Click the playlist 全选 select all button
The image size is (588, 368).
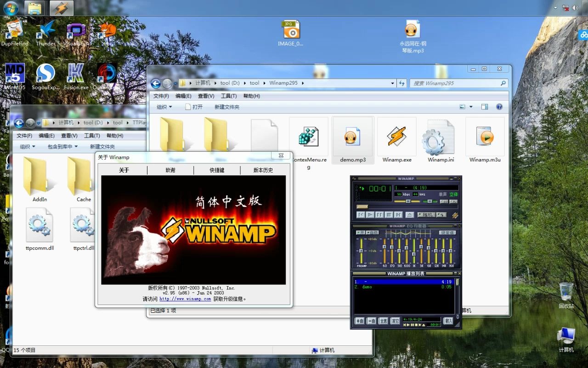(x=384, y=321)
